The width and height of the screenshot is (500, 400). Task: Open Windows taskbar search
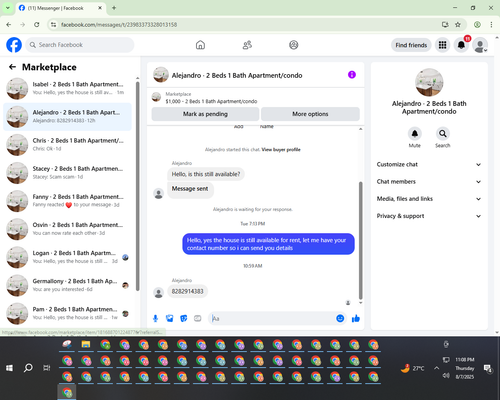tap(28, 368)
